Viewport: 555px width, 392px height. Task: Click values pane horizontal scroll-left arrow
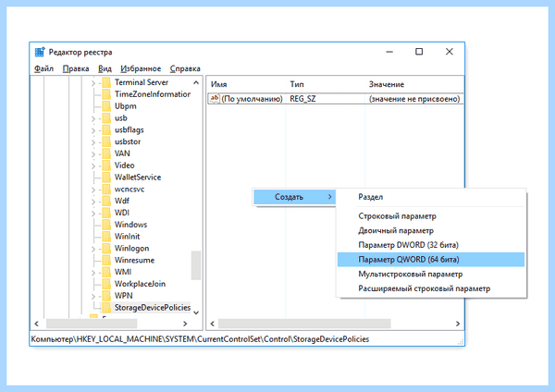[213, 324]
